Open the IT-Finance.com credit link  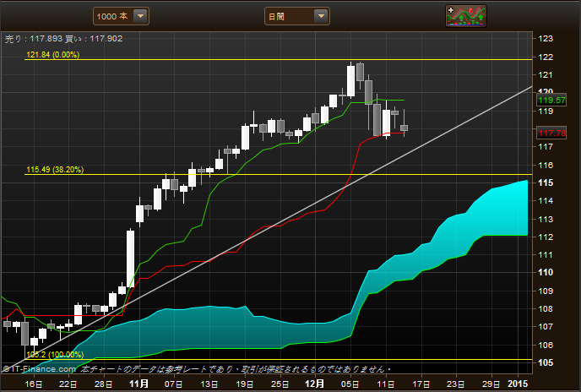40,369
